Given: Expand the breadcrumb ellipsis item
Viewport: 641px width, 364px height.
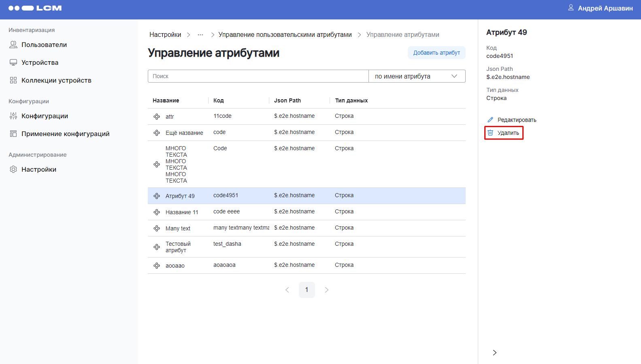Looking at the screenshot, I should (200, 35).
